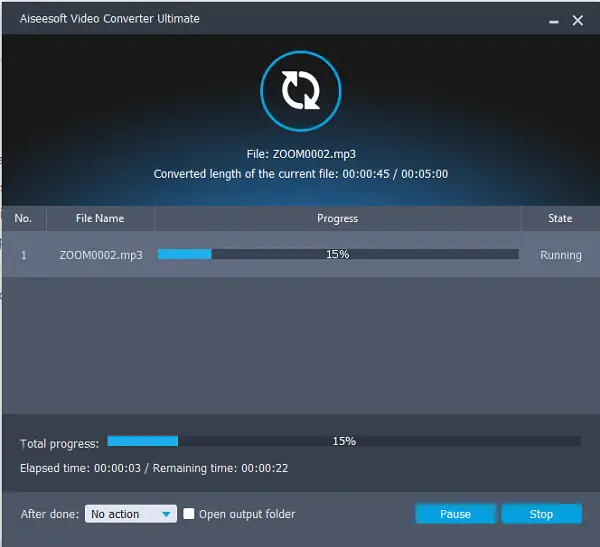The height and width of the screenshot is (547, 600).
Task: Click the After done label
Action: (x=50, y=514)
